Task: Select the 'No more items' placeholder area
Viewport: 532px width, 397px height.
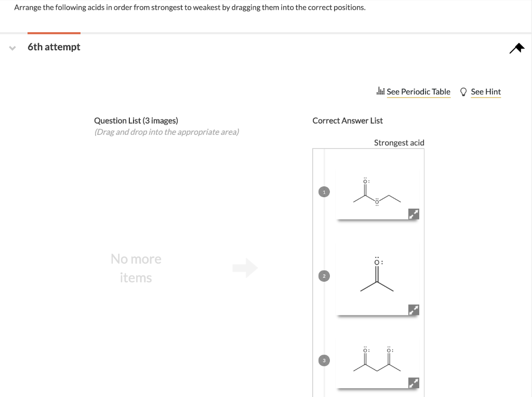Action: coord(136,268)
